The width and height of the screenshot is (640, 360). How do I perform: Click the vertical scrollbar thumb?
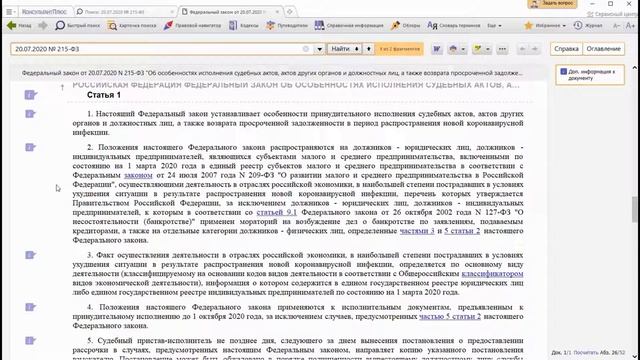635,209
